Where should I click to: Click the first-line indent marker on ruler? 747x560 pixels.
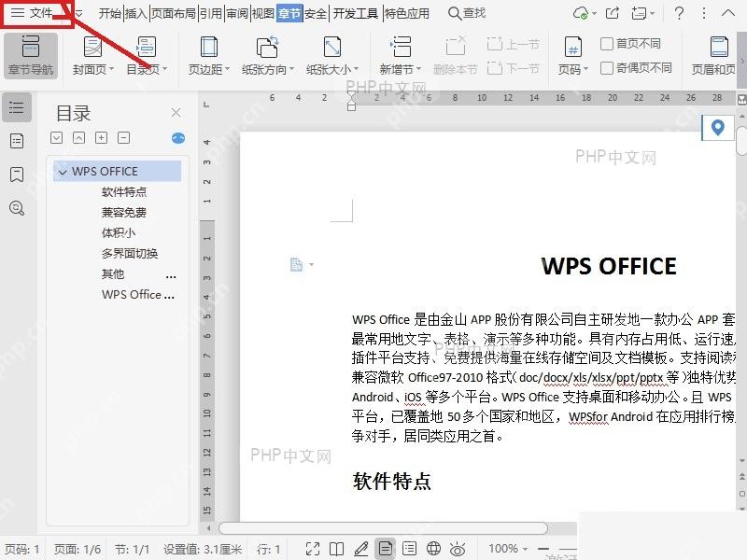352,97
